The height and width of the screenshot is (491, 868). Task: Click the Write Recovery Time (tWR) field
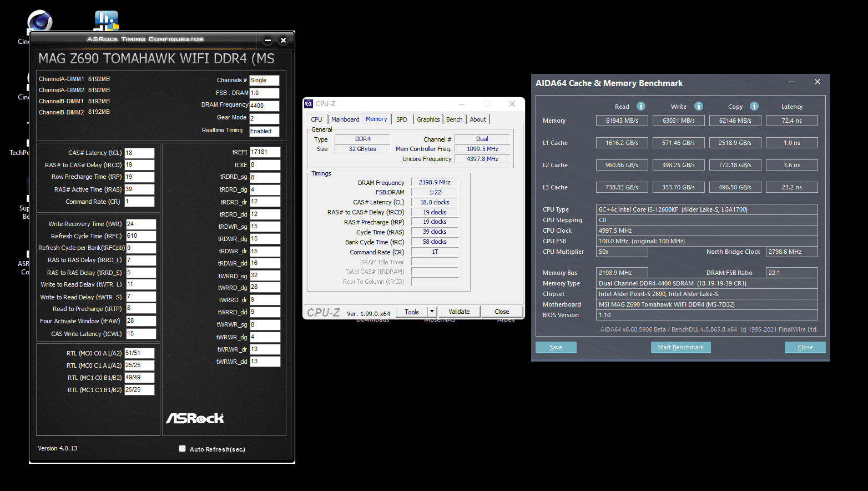[141, 224]
